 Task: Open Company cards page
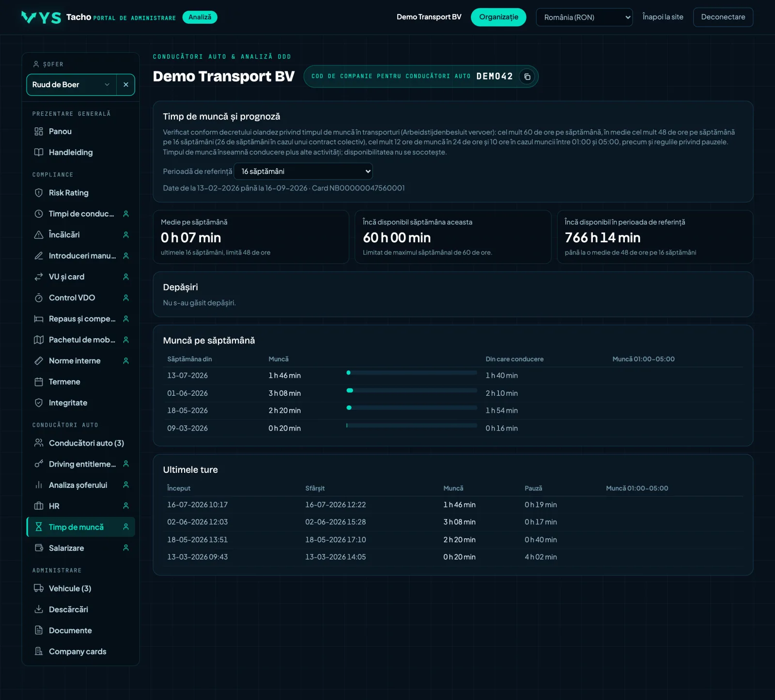80,652
